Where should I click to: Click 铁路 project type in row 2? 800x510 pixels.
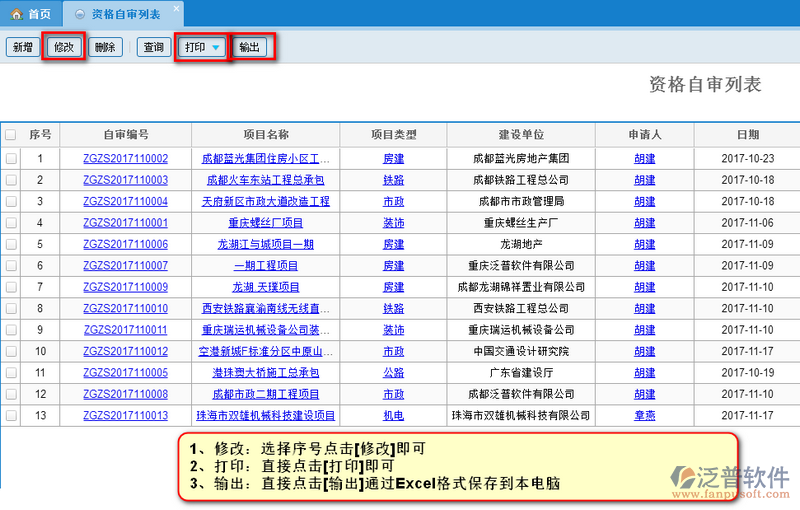(x=393, y=180)
